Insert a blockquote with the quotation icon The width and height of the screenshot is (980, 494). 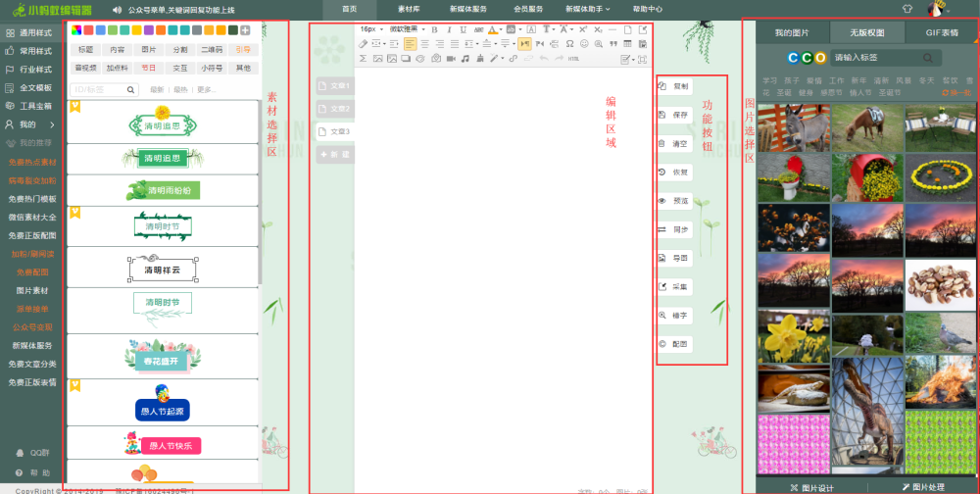pos(613,44)
